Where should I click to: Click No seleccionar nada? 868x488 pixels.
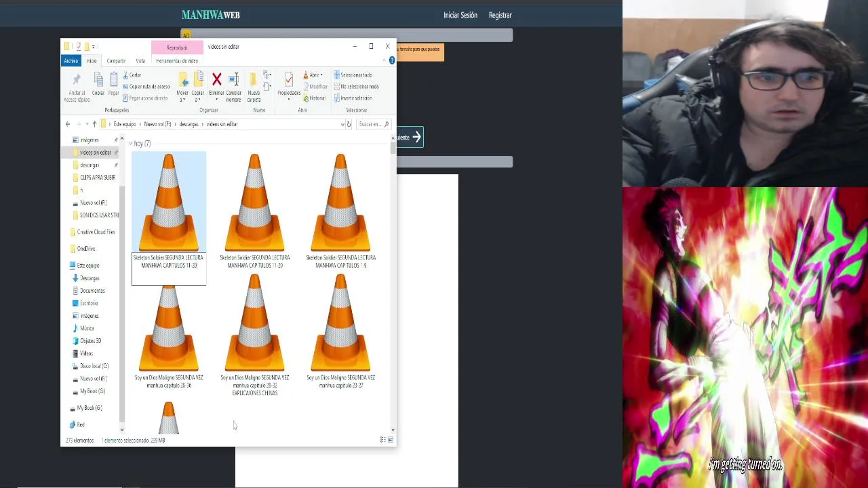tap(356, 87)
